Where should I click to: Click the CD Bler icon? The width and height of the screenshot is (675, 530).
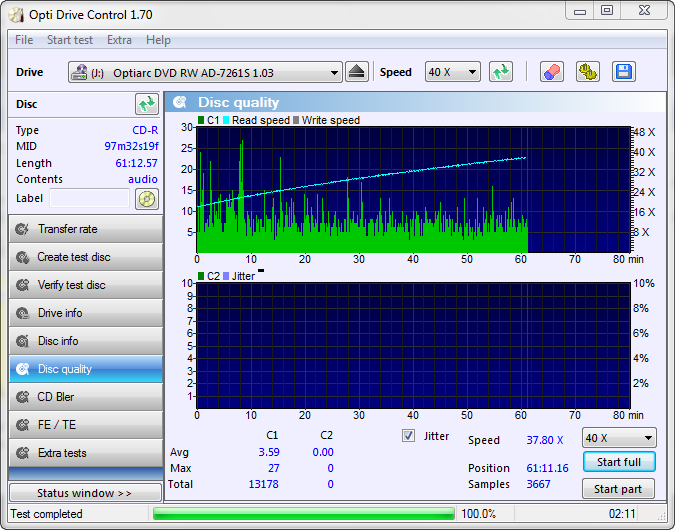click(22, 397)
